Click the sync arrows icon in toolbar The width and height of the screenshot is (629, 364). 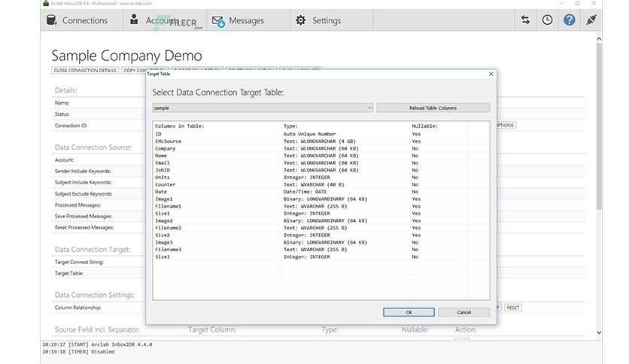click(525, 20)
